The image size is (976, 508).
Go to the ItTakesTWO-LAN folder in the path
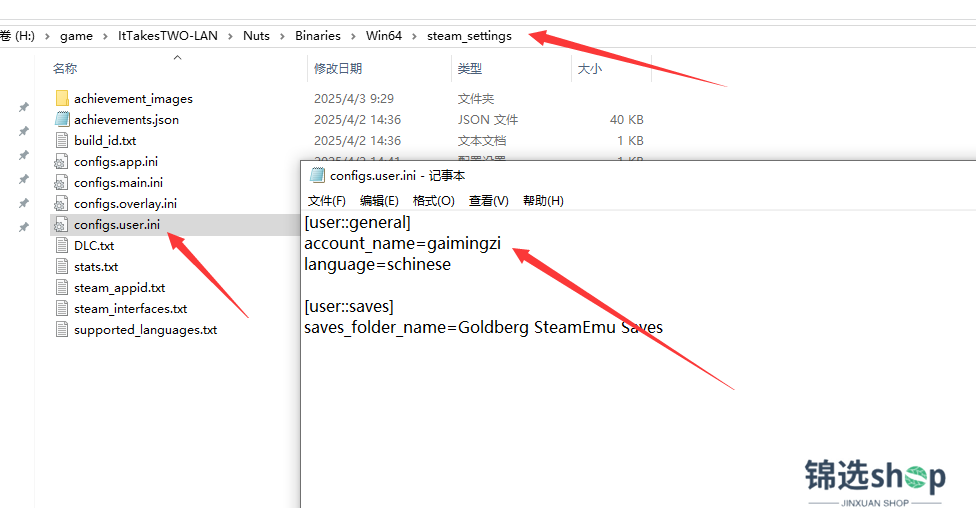[168, 36]
